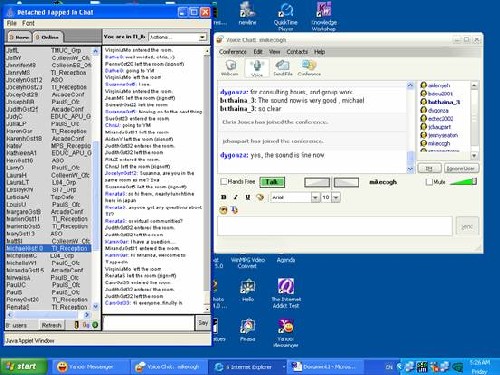
Task: Switch to Yahoo! Messenger taskbar button
Action: pos(90,367)
